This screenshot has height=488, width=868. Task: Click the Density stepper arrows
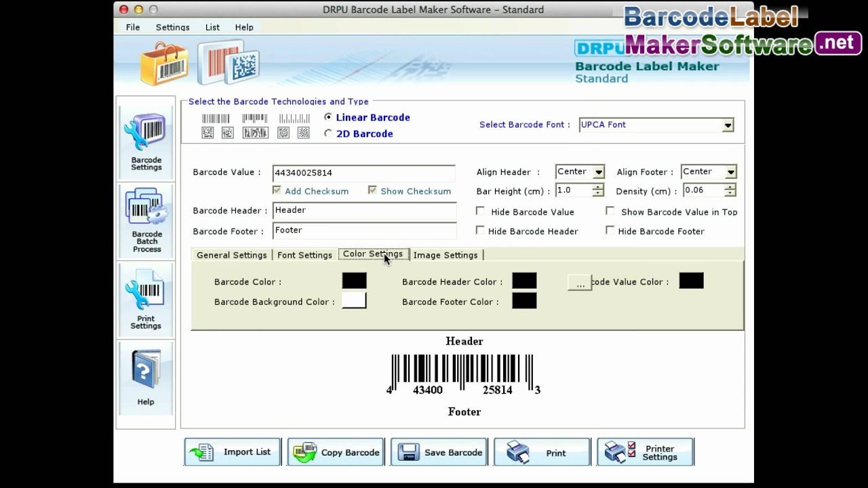pyautogui.click(x=730, y=190)
